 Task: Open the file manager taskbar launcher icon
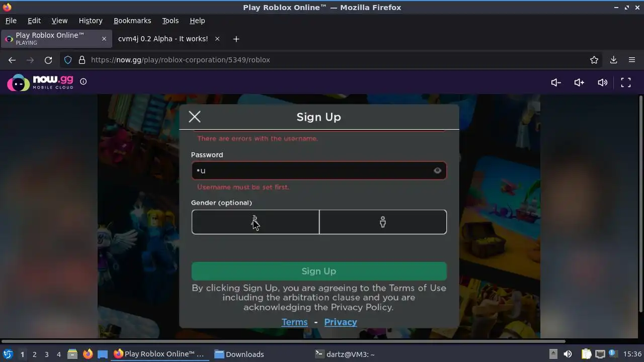click(72, 354)
